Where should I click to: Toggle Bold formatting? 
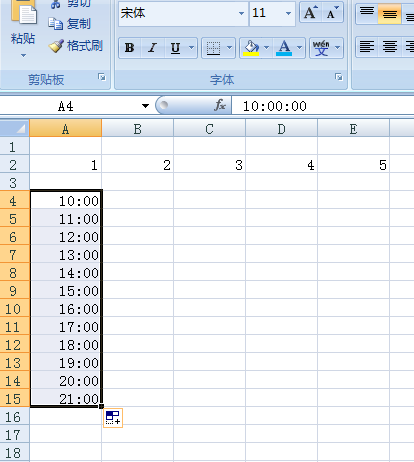point(130,48)
